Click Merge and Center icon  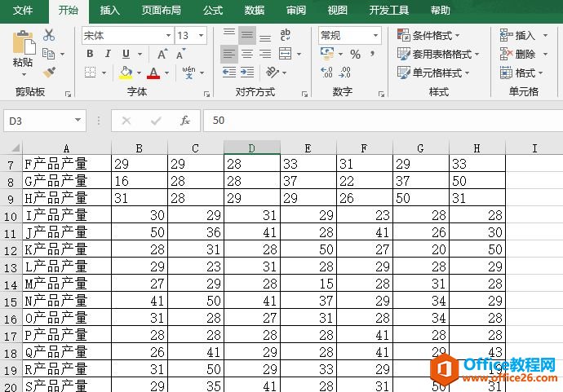point(285,54)
